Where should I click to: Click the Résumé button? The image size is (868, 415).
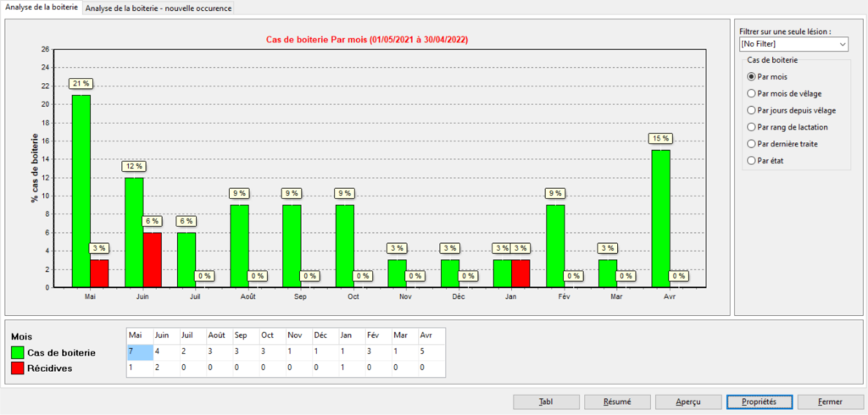[617, 401]
